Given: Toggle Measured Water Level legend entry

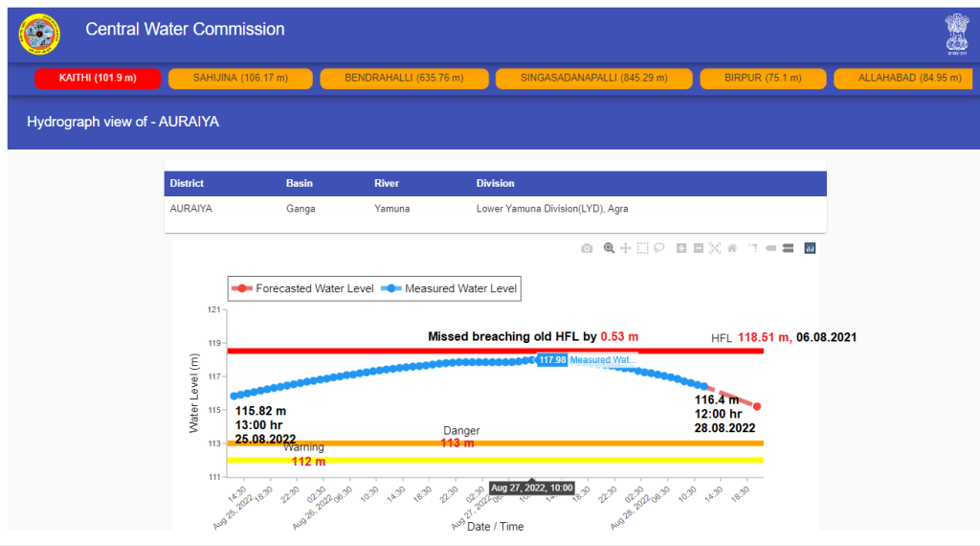Looking at the screenshot, I should (x=451, y=288).
